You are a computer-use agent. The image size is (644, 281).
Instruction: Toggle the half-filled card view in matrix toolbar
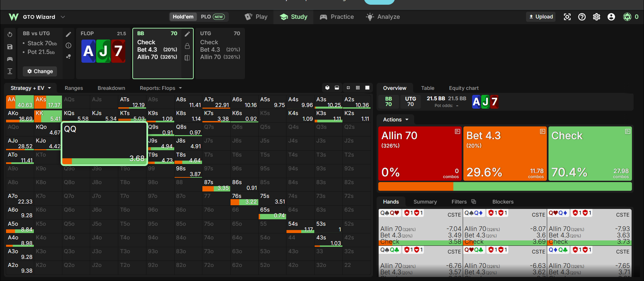pyautogui.click(x=337, y=88)
